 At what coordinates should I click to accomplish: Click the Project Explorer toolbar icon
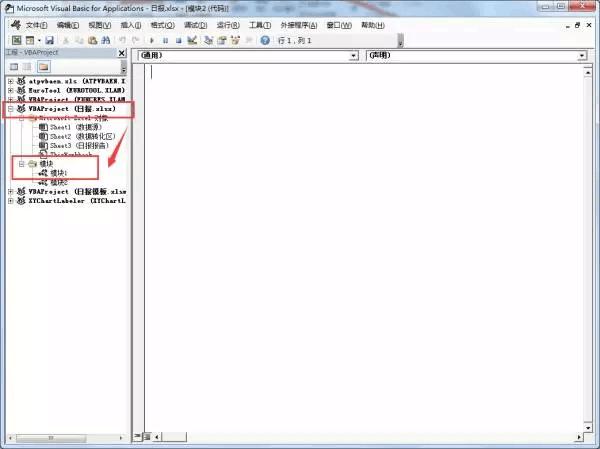pyautogui.click(x=209, y=40)
